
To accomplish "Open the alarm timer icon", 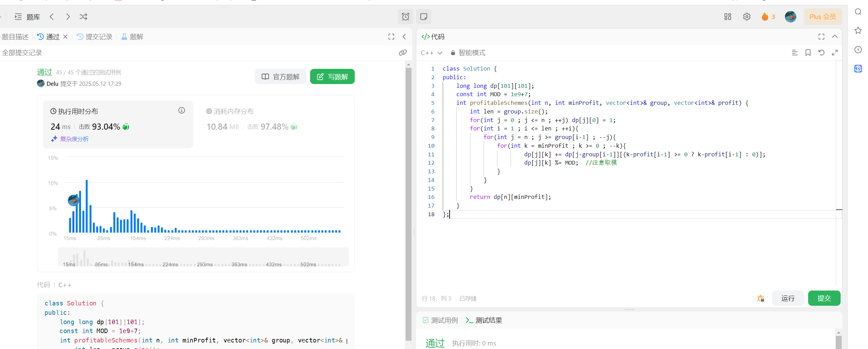I will 406,17.
